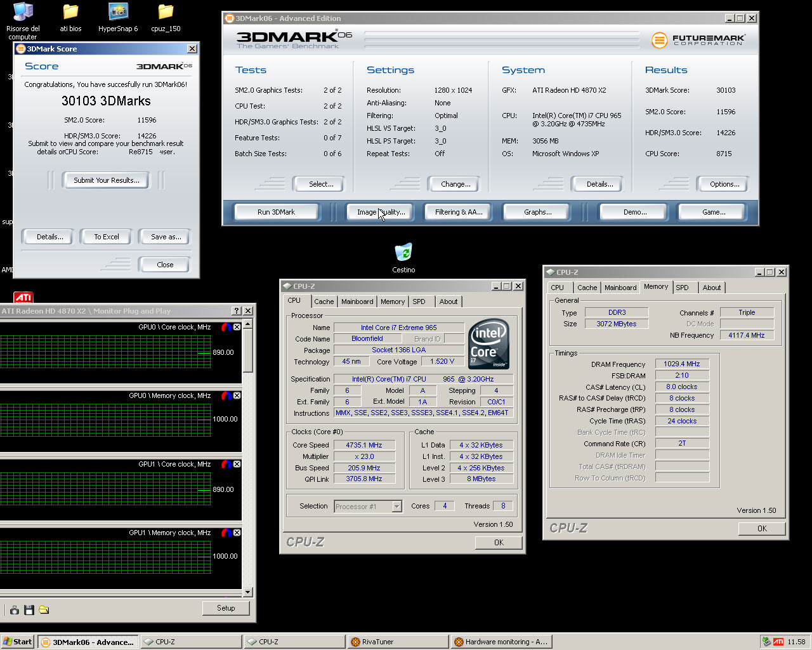Open the ati bios desktop folder
The image size is (812, 650).
(x=70, y=17)
